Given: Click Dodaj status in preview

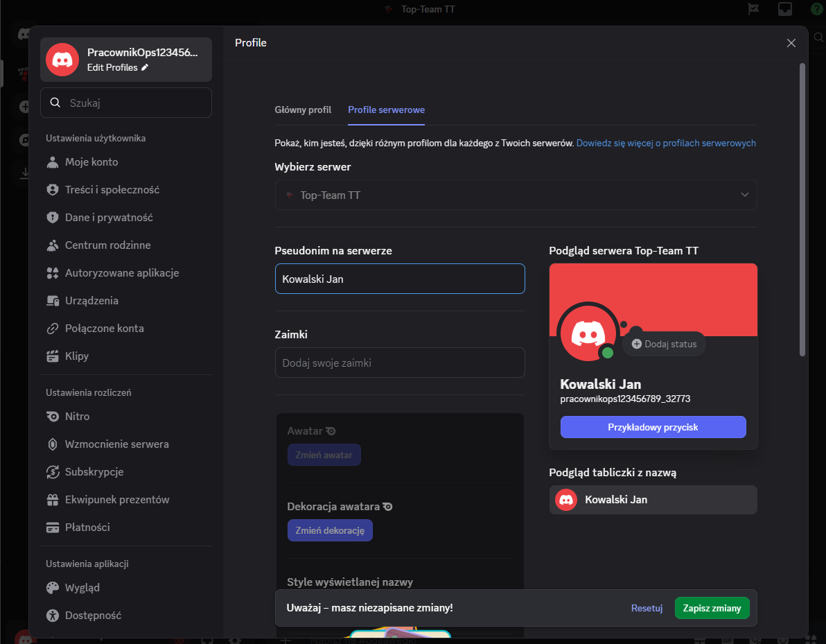Looking at the screenshot, I should (x=665, y=344).
